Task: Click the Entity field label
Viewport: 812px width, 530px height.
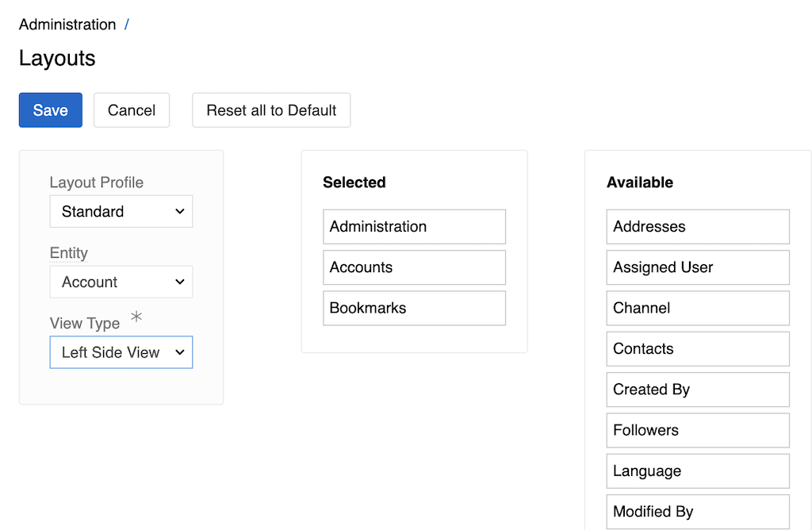Action: click(69, 253)
